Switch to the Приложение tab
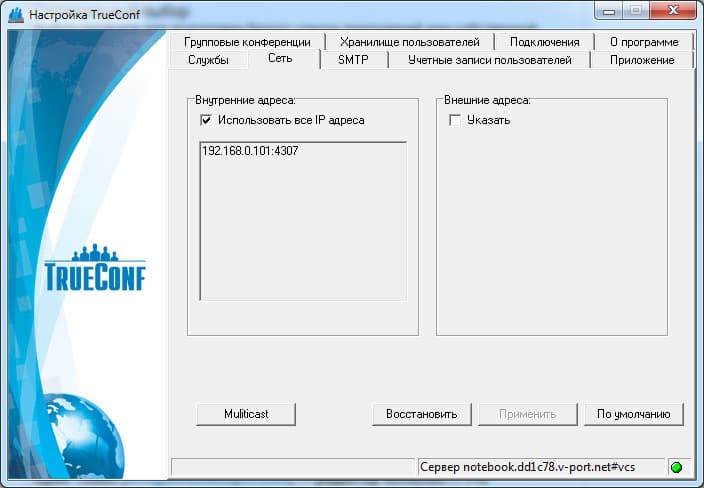The height and width of the screenshot is (488, 704). click(642, 60)
